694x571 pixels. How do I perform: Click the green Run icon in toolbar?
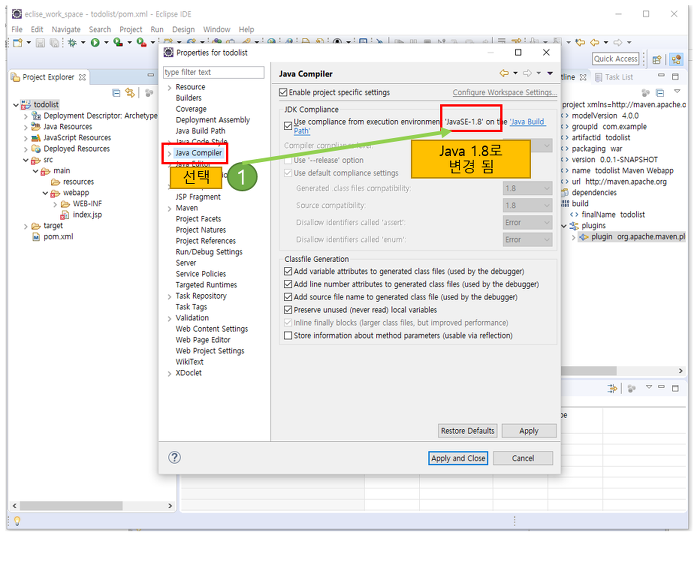95,42
